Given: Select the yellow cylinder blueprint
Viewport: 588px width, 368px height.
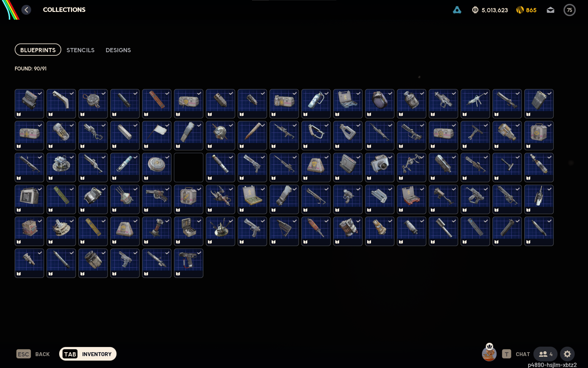Looking at the screenshot, I should tap(93, 231).
